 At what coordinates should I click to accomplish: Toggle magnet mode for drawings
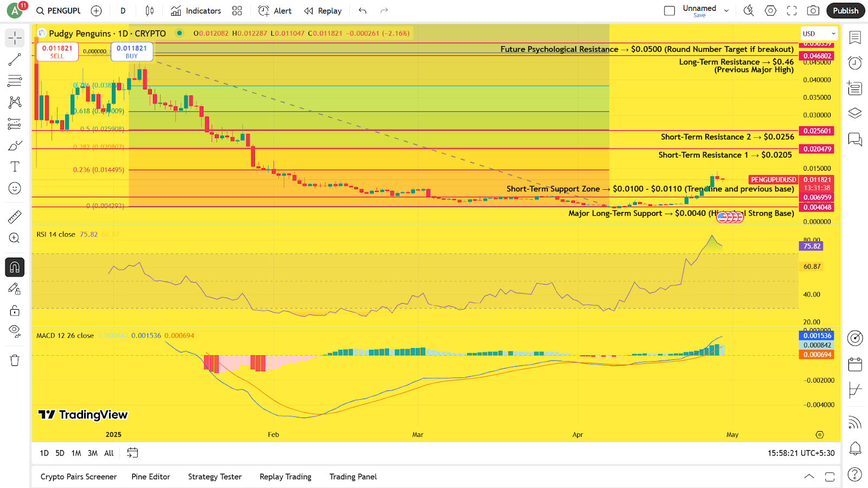coord(15,267)
